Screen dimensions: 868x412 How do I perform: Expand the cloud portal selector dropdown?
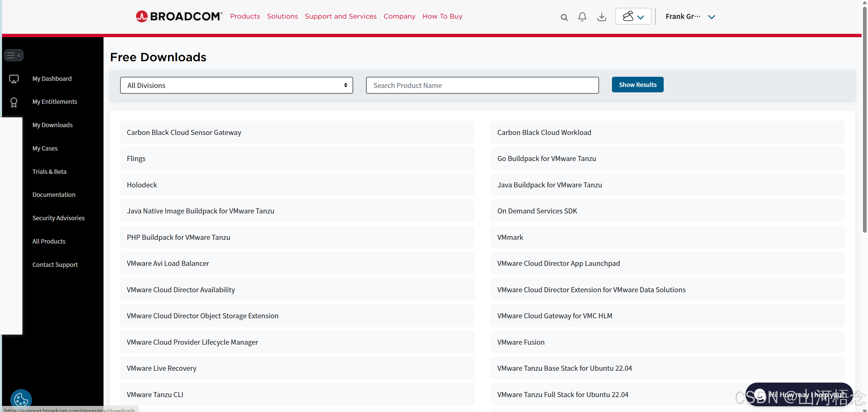[x=633, y=16]
